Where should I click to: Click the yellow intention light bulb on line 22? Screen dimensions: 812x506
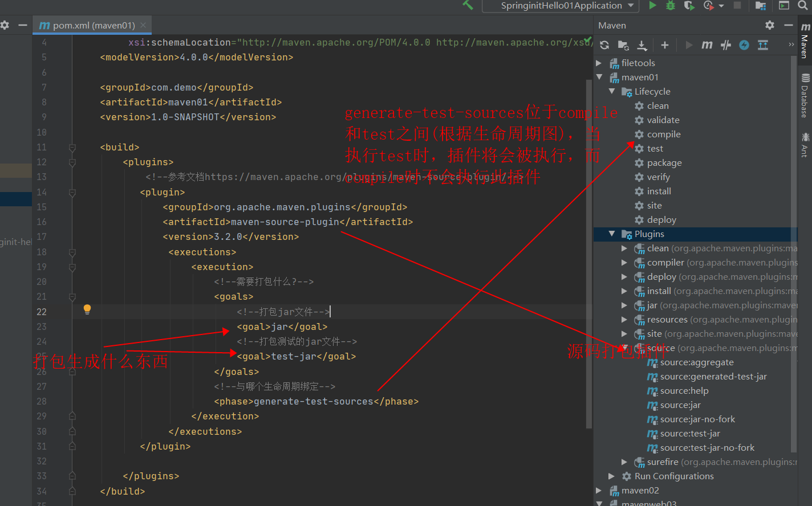pyautogui.click(x=87, y=309)
